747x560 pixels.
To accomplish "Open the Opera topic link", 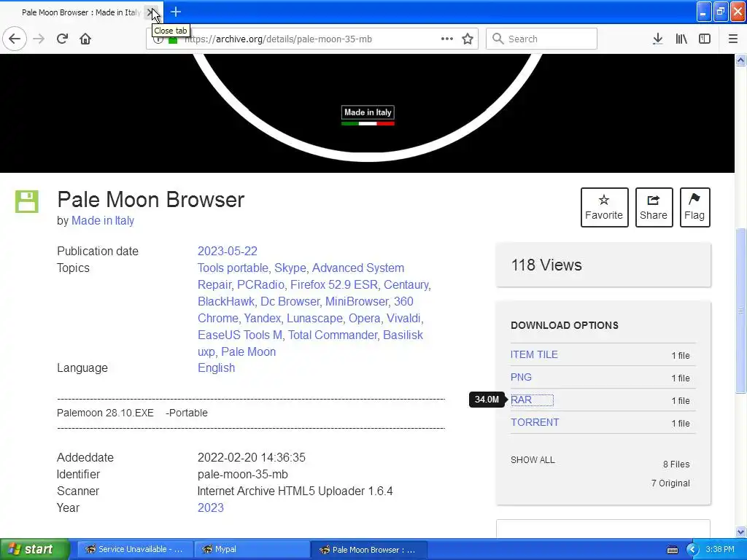I will (x=364, y=318).
